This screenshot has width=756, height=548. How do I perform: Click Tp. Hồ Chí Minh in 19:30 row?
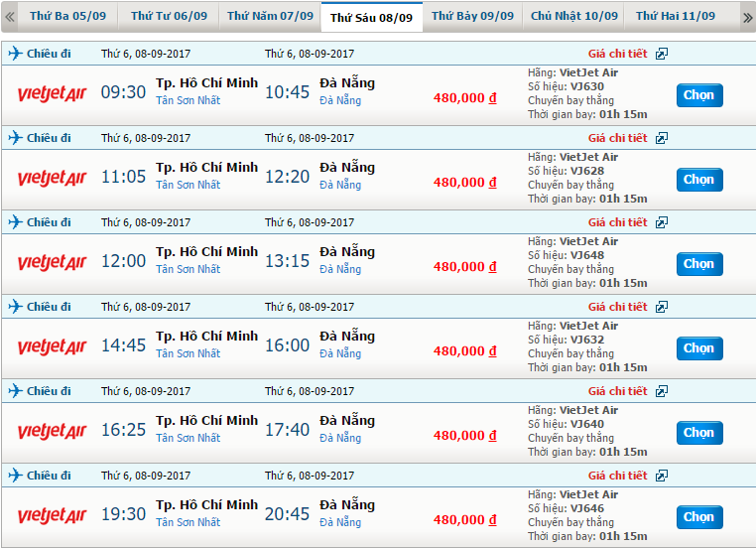(x=206, y=505)
